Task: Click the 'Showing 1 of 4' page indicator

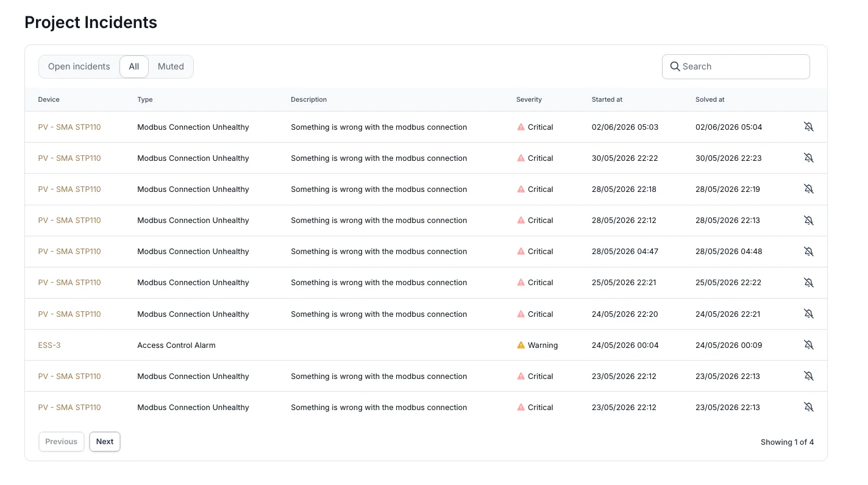Action: tap(787, 442)
